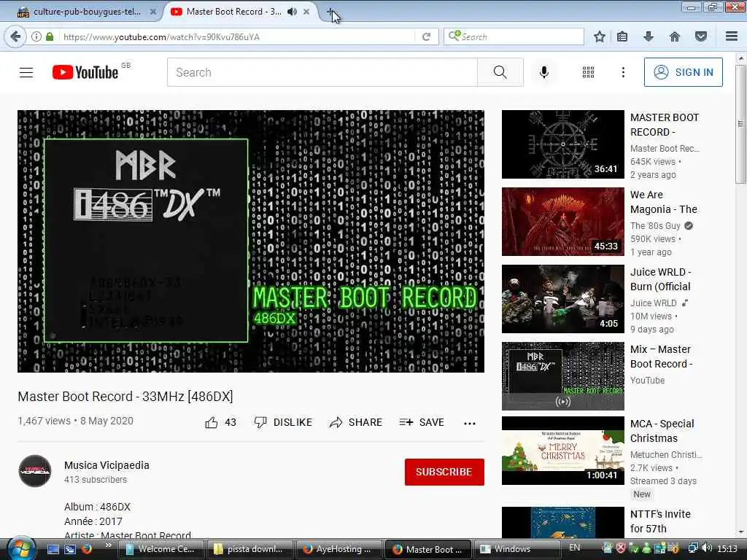Viewport: 747px width, 560px height.
Task: Open The '80s Guy channel name
Action: click(655, 226)
